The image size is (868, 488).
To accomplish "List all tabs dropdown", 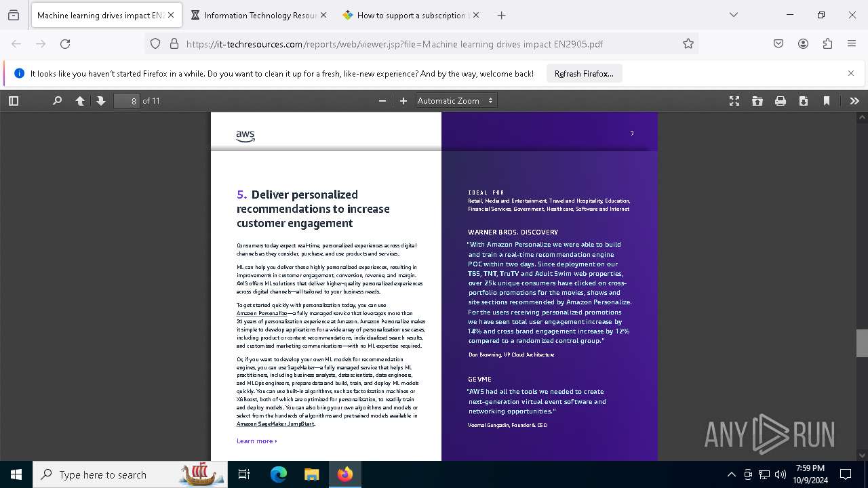I will click(x=734, y=15).
